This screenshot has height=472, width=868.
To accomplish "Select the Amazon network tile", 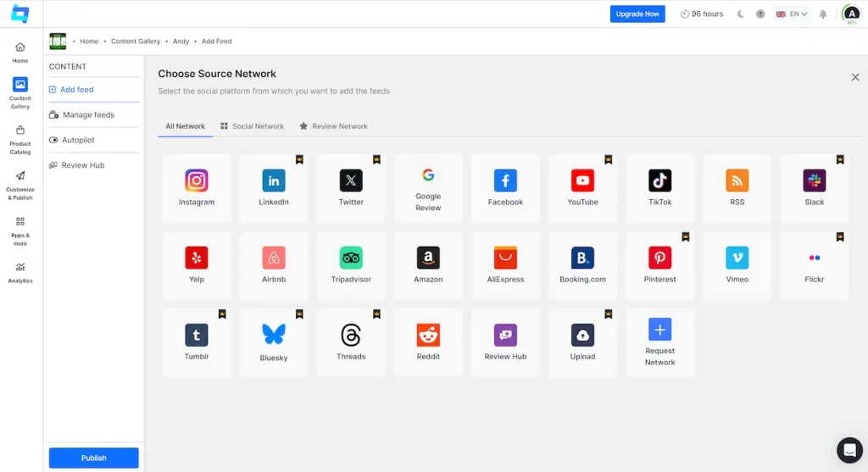I will (428, 265).
